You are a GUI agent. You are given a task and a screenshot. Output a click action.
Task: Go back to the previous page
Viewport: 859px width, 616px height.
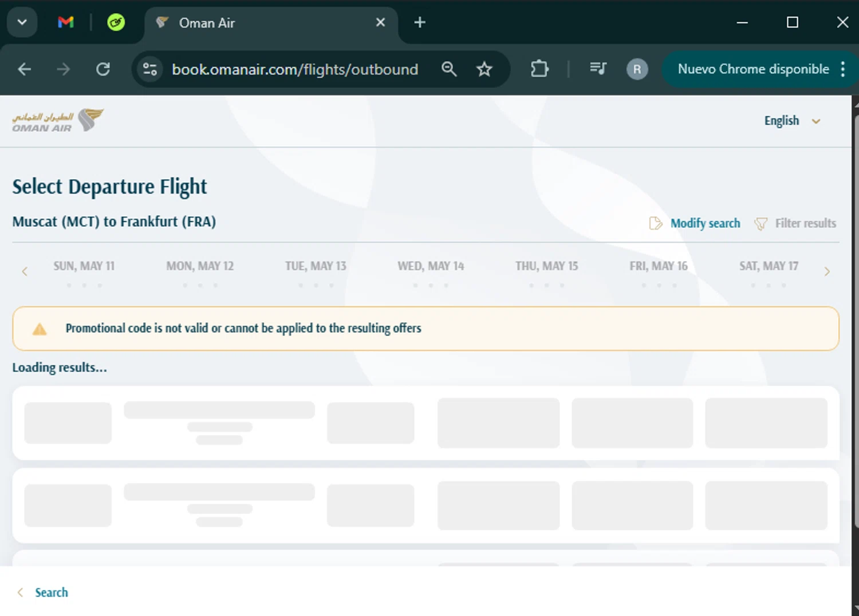(25, 69)
